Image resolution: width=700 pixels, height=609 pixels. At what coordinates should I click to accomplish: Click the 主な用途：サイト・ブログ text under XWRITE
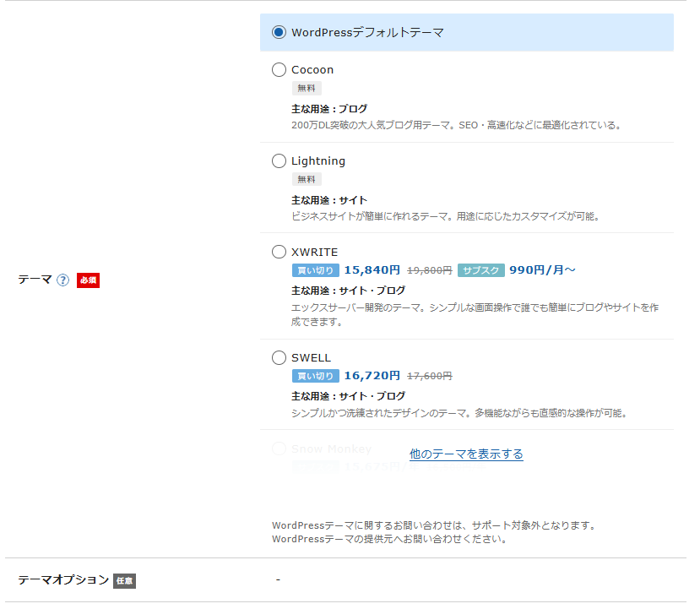coord(348,291)
